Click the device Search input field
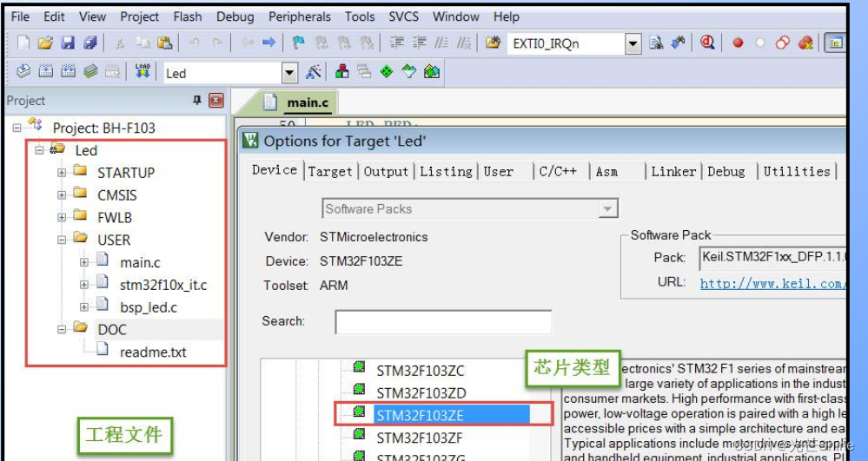Viewport: 868px width, 461px height. 443,321
